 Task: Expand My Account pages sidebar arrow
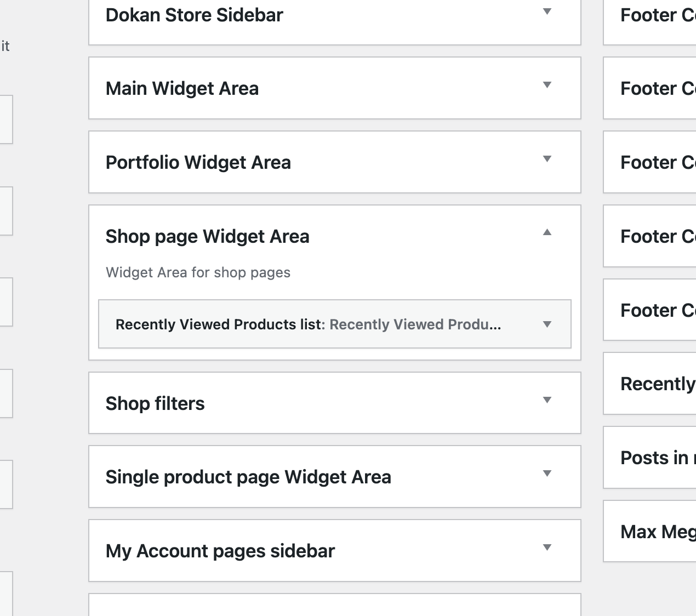coord(546,547)
